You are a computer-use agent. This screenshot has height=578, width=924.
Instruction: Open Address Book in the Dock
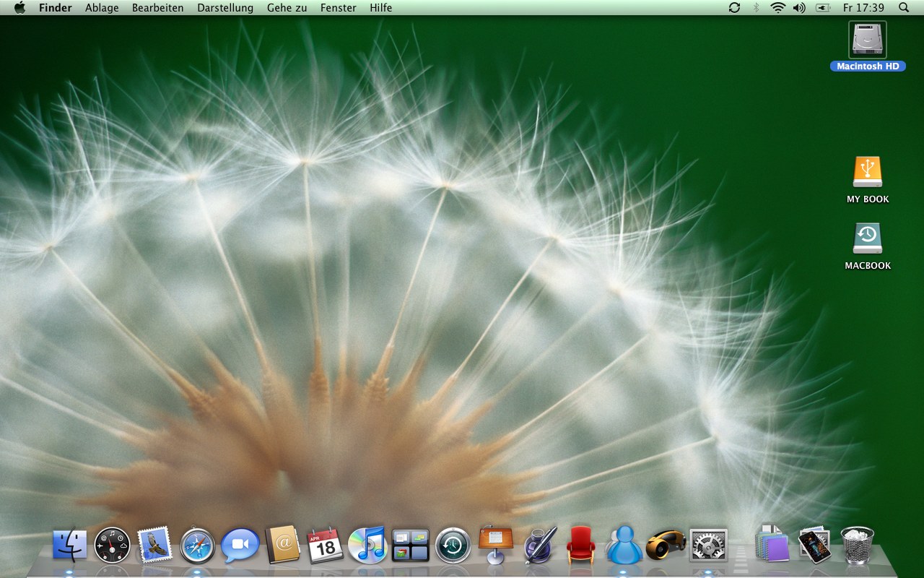282,545
